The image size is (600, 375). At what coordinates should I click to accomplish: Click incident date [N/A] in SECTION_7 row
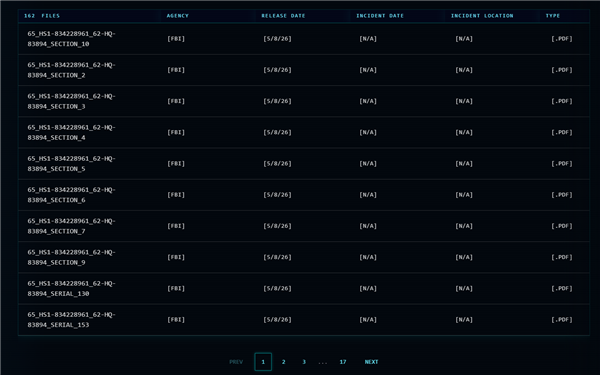click(368, 226)
